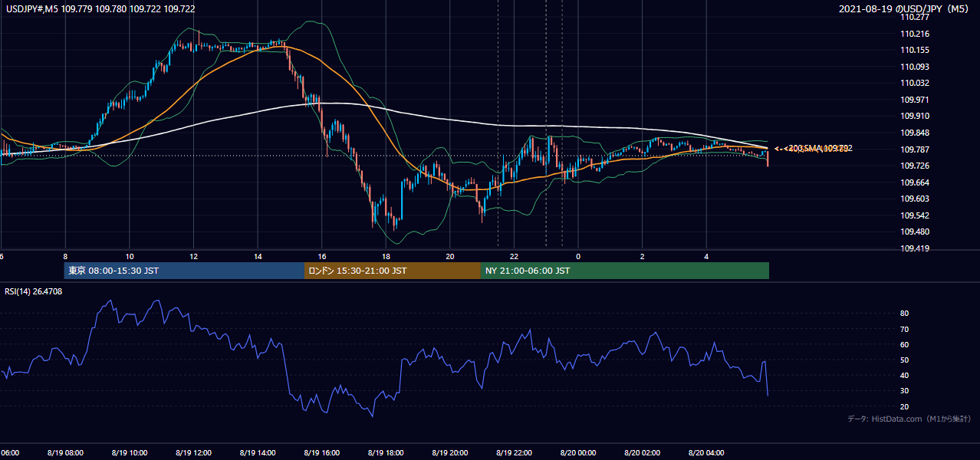This screenshot has height=460, width=980.
Task: Click the 110.277 price axis label
Action: click(x=915, y=17)
